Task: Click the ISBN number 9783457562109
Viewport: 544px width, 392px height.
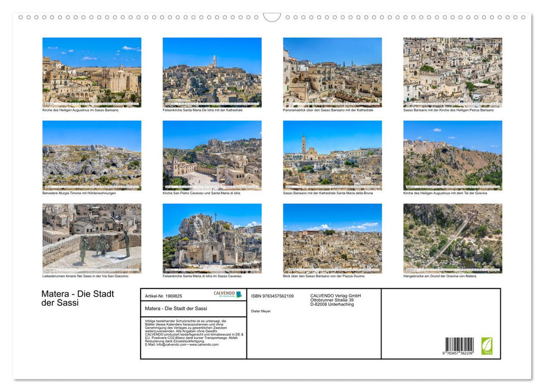Action: click(273, 296)
